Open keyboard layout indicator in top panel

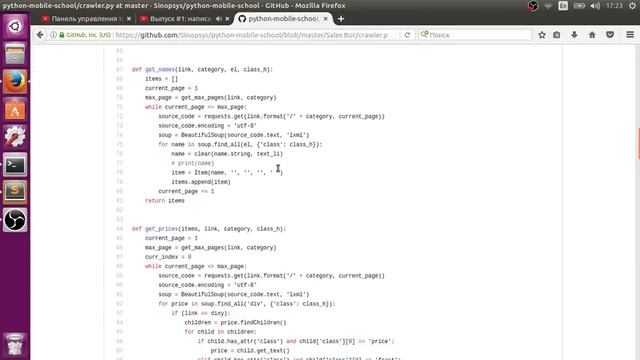click(x=563, y=6)
